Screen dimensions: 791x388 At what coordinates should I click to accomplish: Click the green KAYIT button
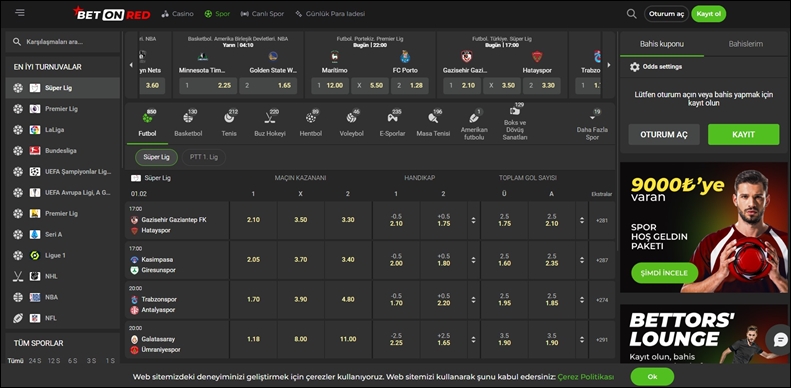point(744,135)
